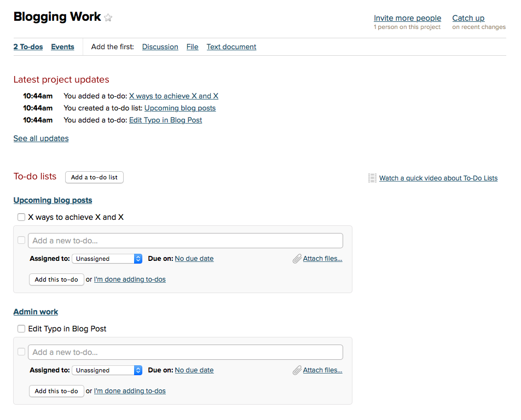Click the Add a to-do list button
Screen dimensions: 521x420
[94, 177]
